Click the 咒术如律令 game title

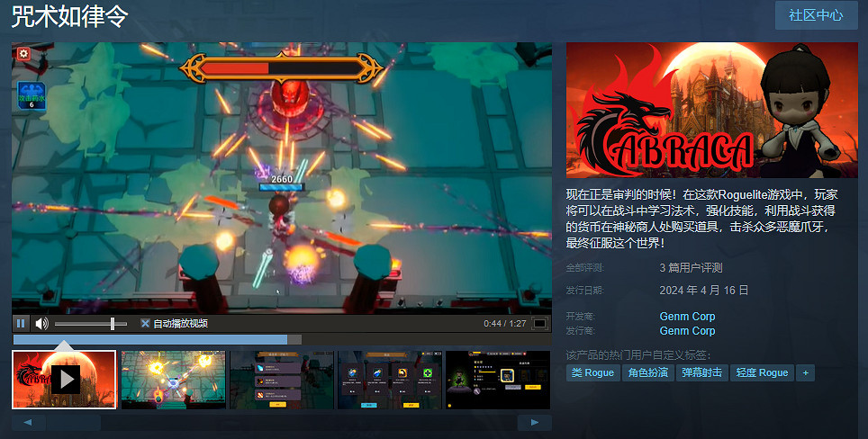(69, 16)
